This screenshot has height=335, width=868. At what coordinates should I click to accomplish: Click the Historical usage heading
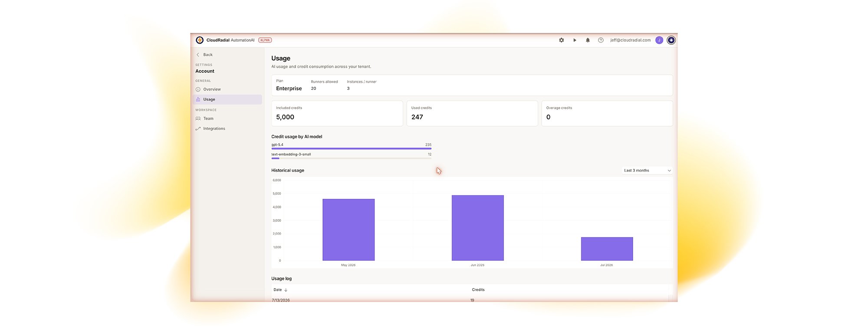(x=288, y=171)
